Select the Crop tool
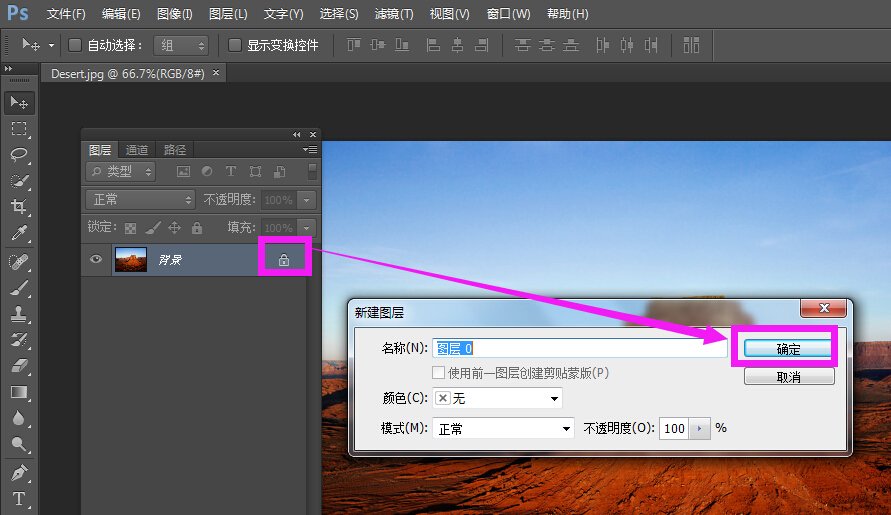This screenshot has height=515, width=891. coord(19,207)
